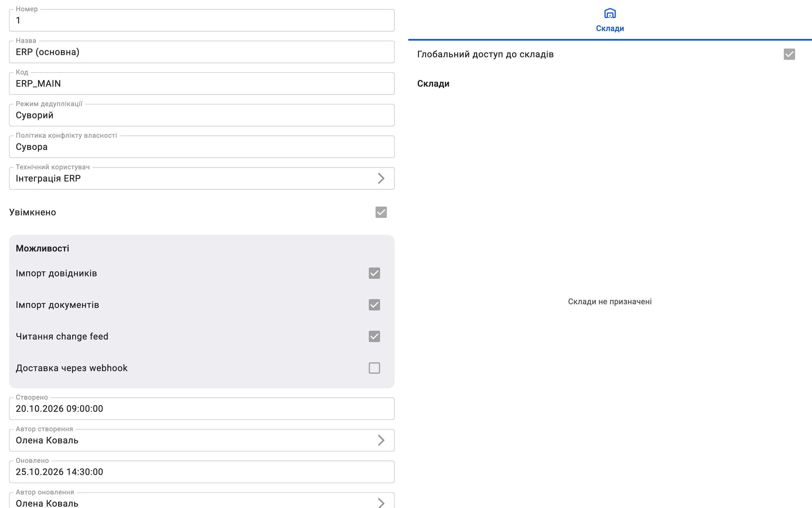Screen dimensions: 812x508
Task: Open Автор оновлення chevron arrow
Action: [381, 503]
